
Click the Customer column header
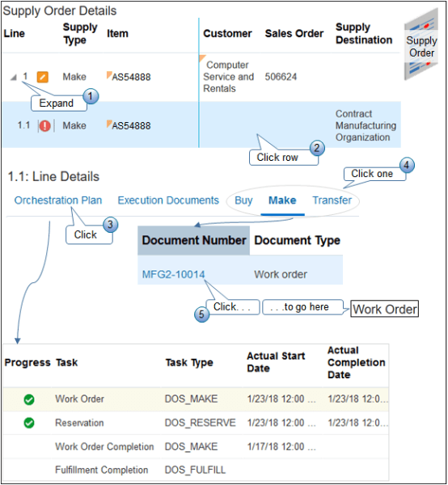pos(227,33)
